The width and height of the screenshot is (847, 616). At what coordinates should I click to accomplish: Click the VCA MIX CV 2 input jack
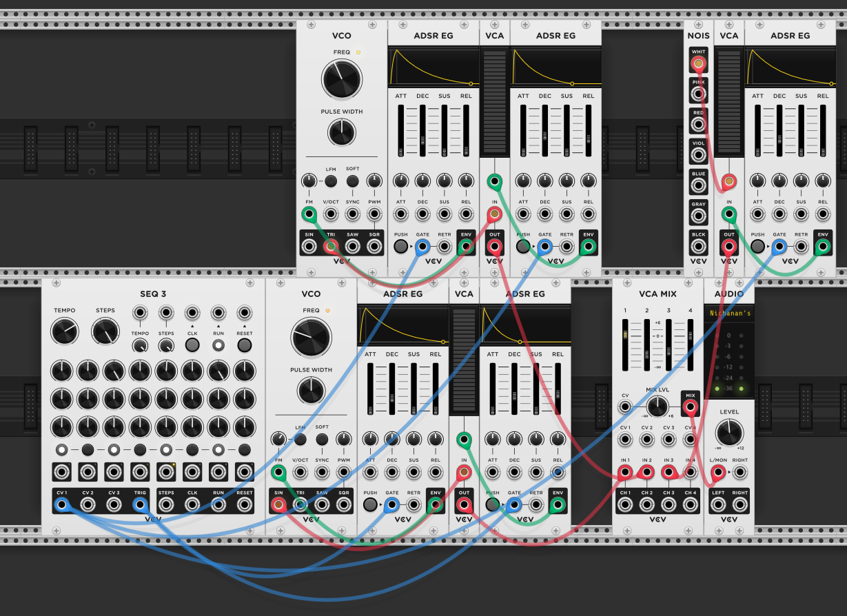(x=646, y=440)
